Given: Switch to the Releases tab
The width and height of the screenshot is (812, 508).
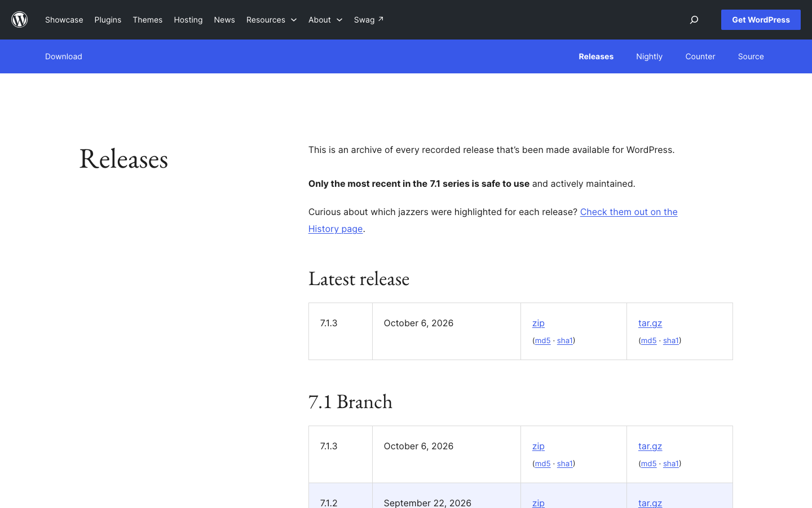Looking at the screenshot, I should point(596,56).
